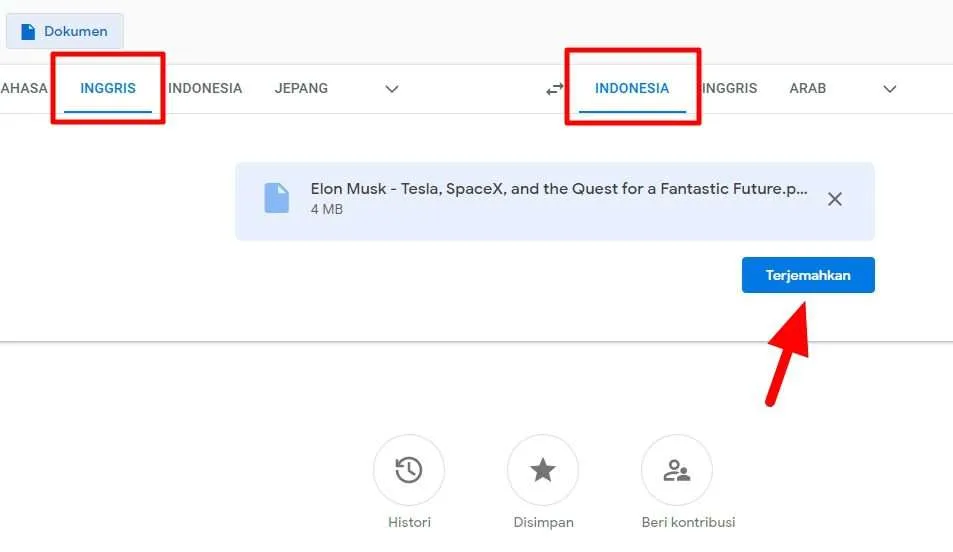Image resolution: width=953 pixels, height=552 pixels.
Task: Open Beri kontribusi people icon
Action: [676, 470]
